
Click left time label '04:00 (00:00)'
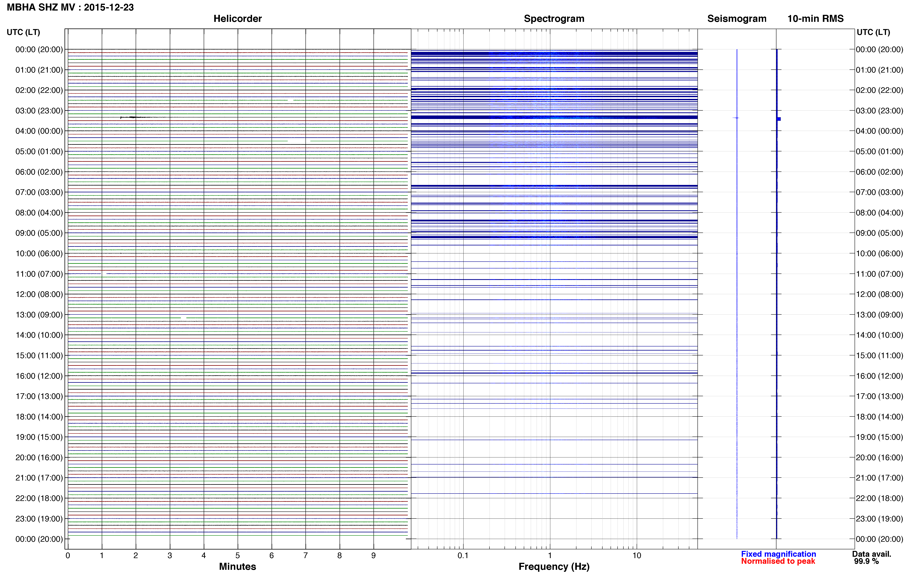coord(39,131)
